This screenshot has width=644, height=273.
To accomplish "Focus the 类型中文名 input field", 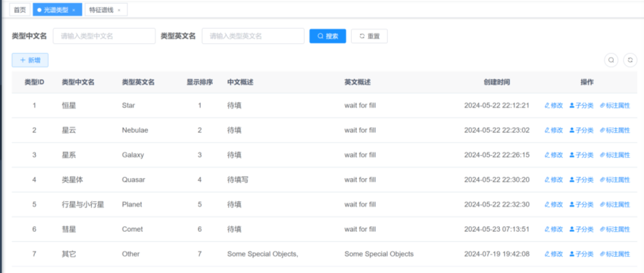I will [x=104, y=36].
